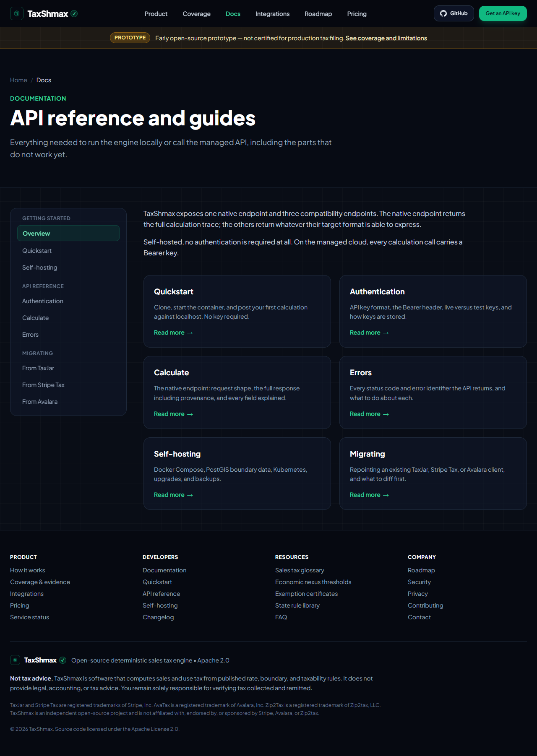537x756 pixels.
Task: Open Contributing footer link
Action: point(425,605)
